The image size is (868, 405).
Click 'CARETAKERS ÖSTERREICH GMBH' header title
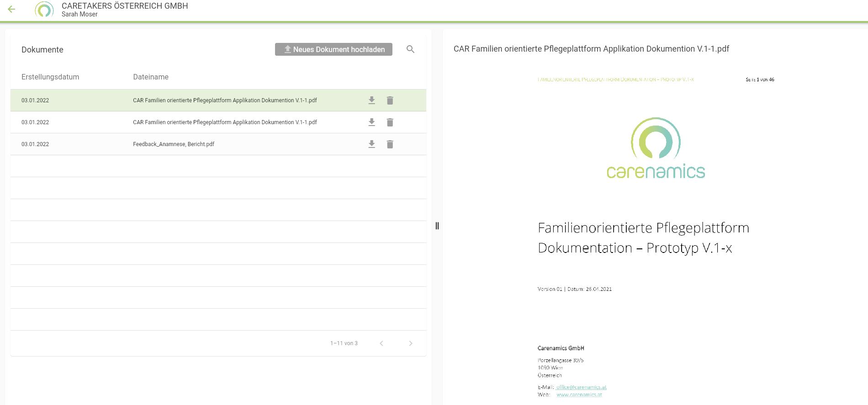(x=125, y=6)
